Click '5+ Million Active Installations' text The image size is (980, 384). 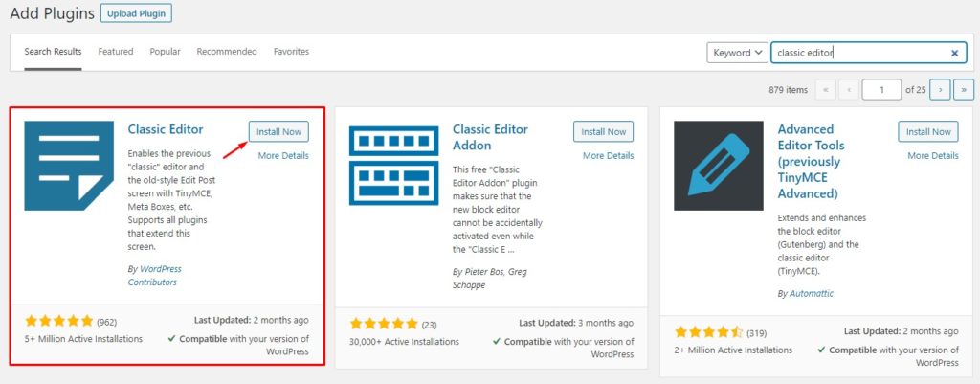click(x=84, y=339)
